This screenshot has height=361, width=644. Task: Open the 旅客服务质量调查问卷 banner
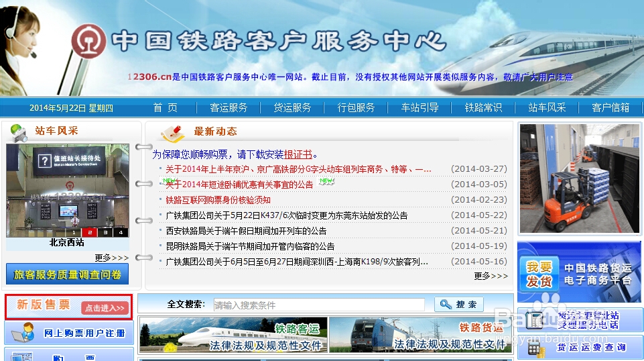pyautogui.click(x=68, y=274)
